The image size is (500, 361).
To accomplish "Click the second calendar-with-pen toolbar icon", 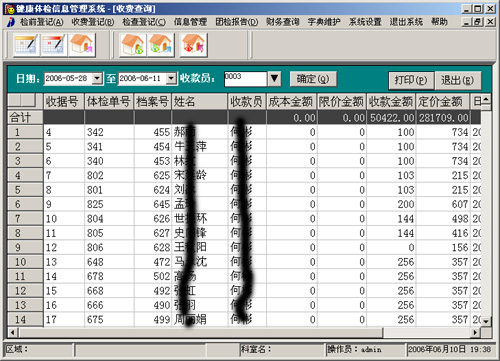I will [53, 45].
